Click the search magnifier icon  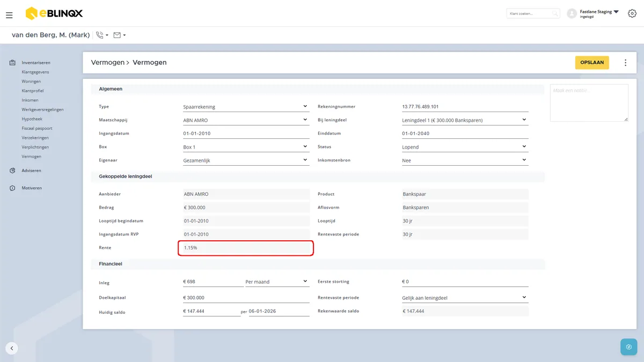(555, 13)
